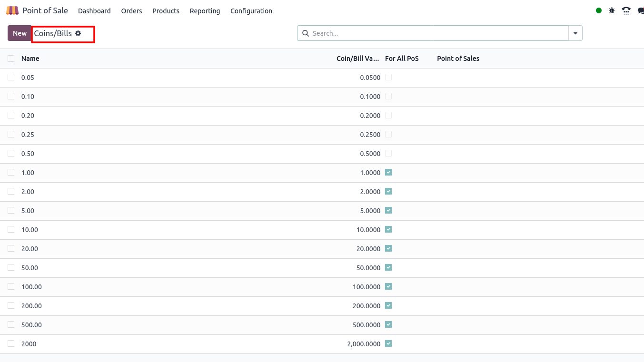644x362 pixels.
Task: Select the 1.00 row checkbox
Action: coord(11,172)
